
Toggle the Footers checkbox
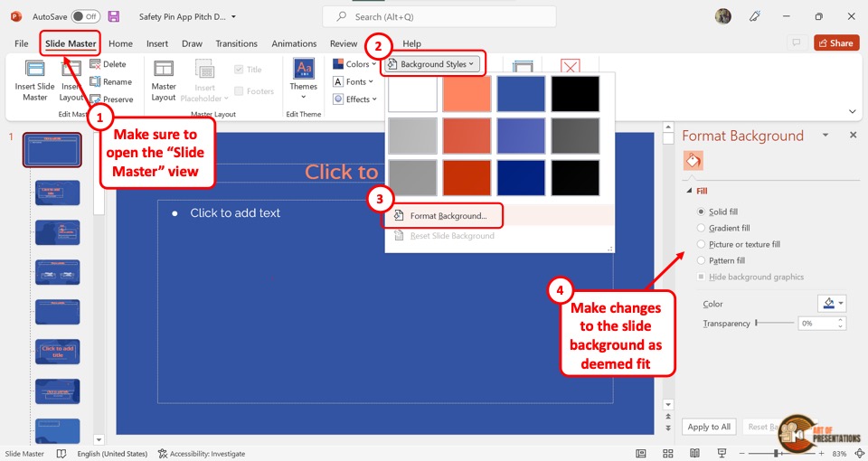[239, 90]
